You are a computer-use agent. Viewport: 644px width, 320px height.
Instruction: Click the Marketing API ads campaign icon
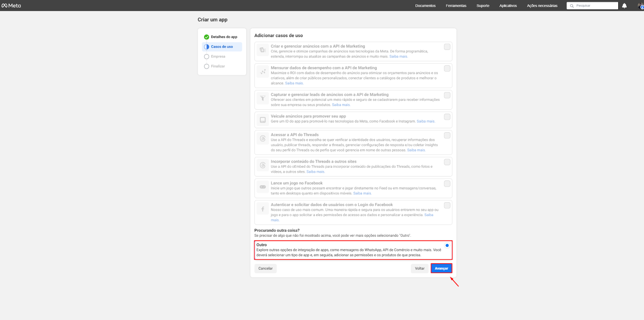[x=263, y=50]
